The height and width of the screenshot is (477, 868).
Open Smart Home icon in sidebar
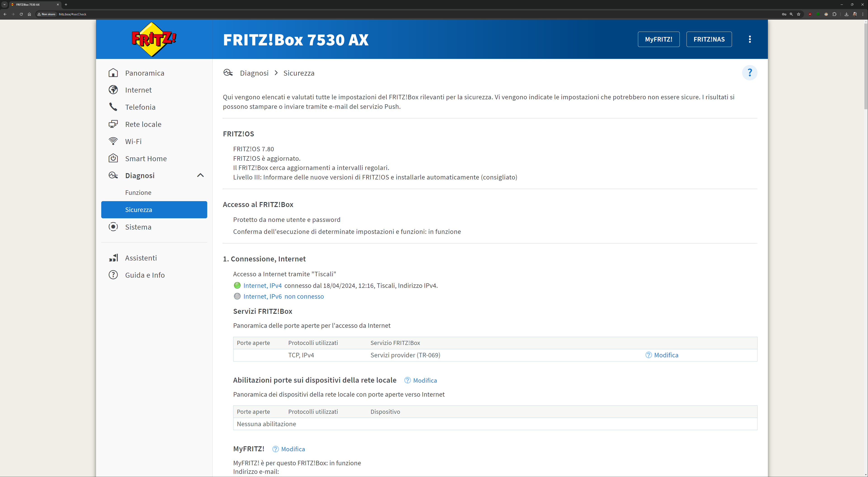pos(113,158)
